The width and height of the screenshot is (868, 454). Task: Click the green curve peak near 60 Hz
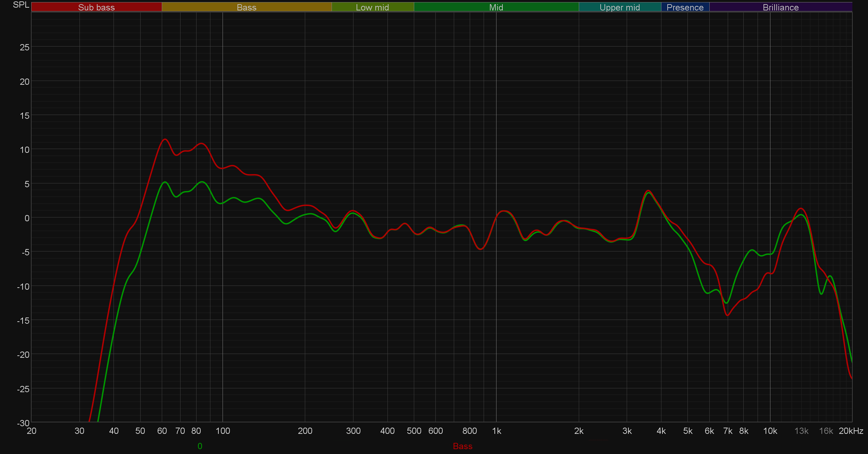(x=165, y=182)
